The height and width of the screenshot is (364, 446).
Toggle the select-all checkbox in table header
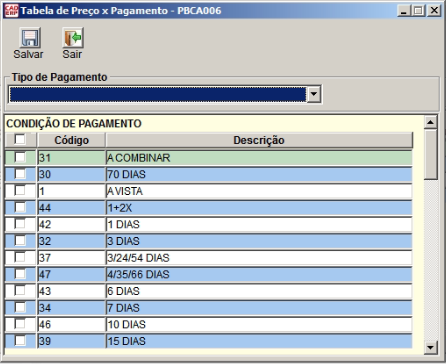coord(20,139)
